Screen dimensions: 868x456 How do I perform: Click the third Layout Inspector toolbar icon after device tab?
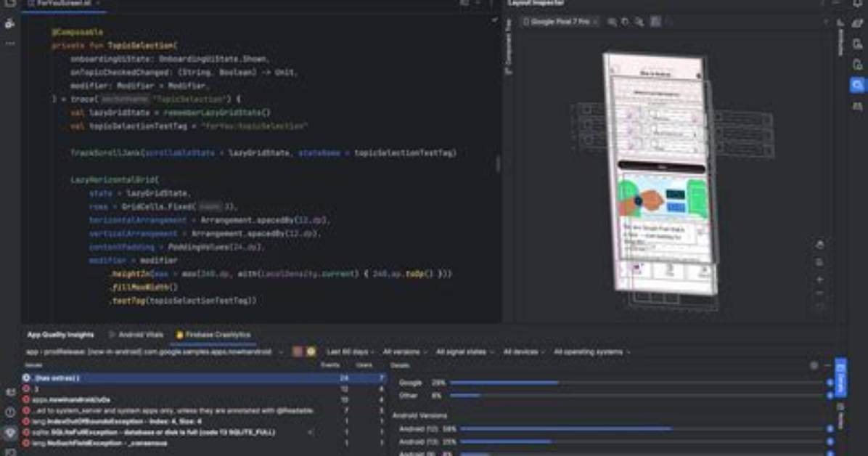tap(640, 22)
